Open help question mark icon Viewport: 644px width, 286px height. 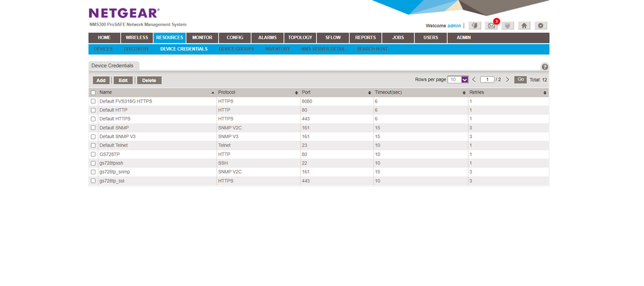click(545, 66)
